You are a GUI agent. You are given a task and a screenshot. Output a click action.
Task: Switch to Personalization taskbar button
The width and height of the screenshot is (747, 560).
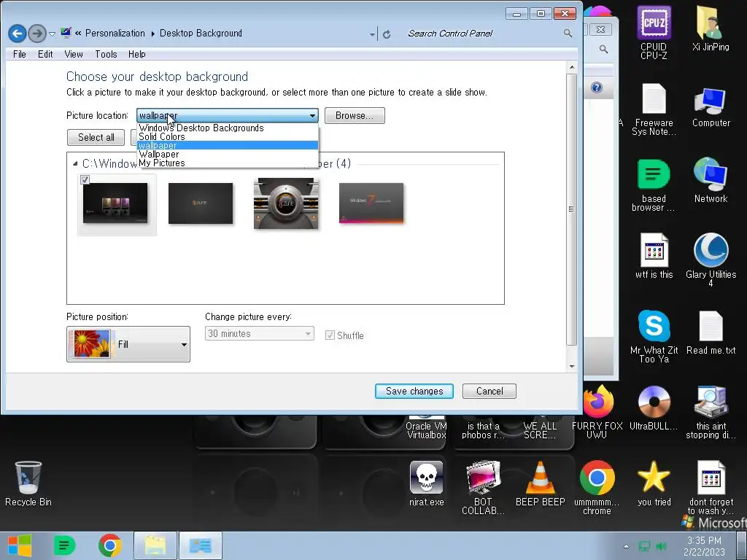pos(200,545)
